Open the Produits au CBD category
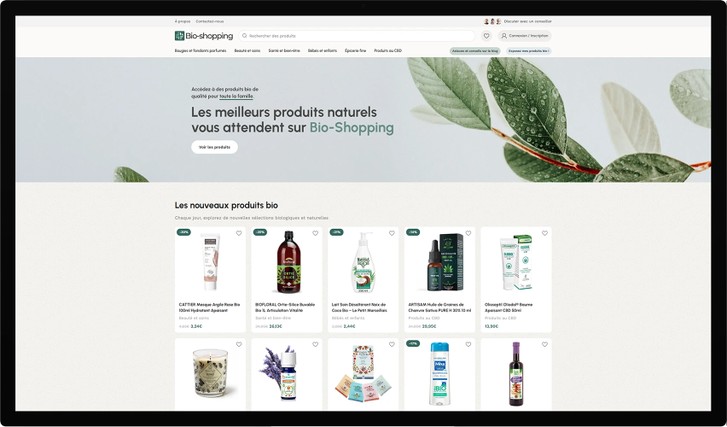 (388, 51)
